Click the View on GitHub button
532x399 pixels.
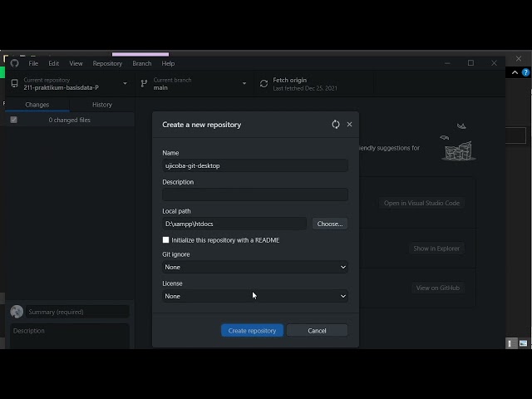438,288
